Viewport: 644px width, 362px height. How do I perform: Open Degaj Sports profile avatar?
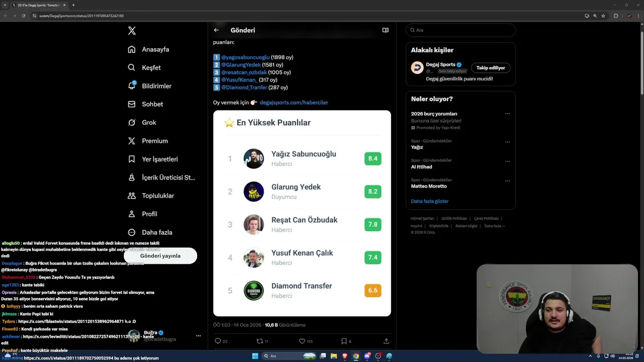click(x=417, y=68)
